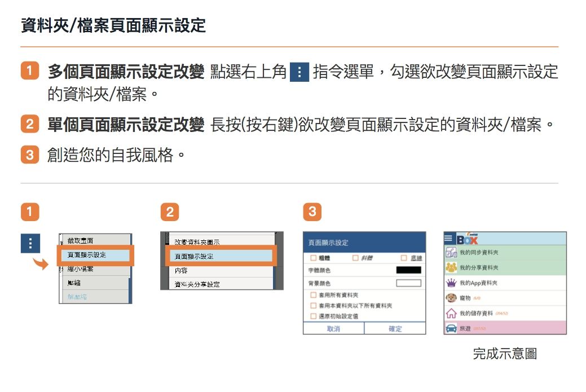Viewport: 586px width, 392px height.
Task: Click the sync folder icon for 我的同步資料夾
Action: click(451, 252)
